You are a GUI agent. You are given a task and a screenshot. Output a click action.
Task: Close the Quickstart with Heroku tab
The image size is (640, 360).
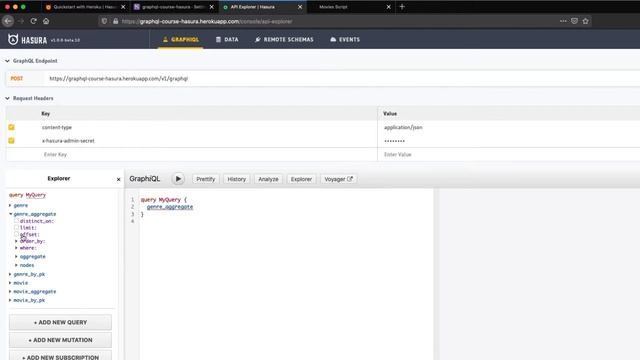(x=123, y=7)
